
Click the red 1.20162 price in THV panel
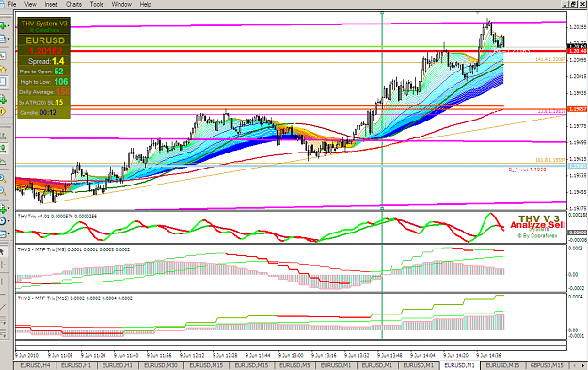[45, 51]
